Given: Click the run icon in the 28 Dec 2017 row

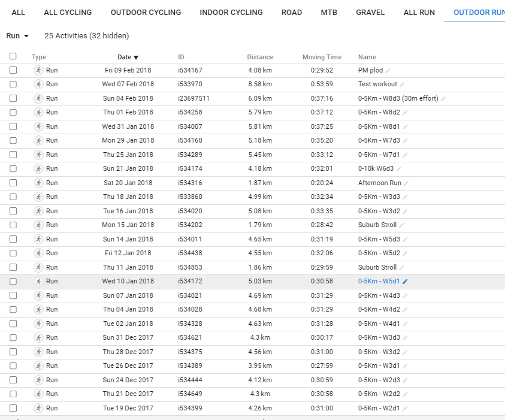Looking at the screenshot, I should (x=39, y=352).
